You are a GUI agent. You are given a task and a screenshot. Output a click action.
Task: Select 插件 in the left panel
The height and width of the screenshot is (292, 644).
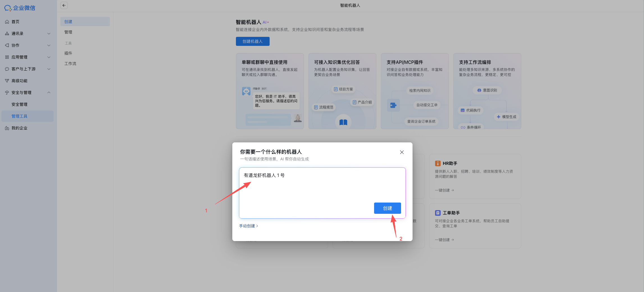pyautogui.click(x=68, y=53)
